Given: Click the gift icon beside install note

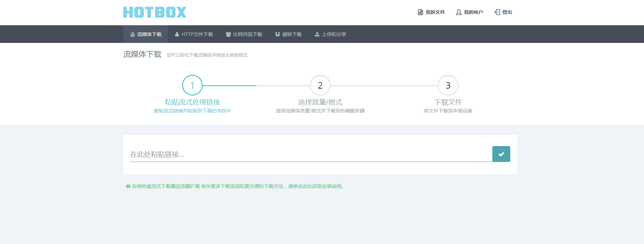Looking at the screenshot, I should click(x=128, y=186).
